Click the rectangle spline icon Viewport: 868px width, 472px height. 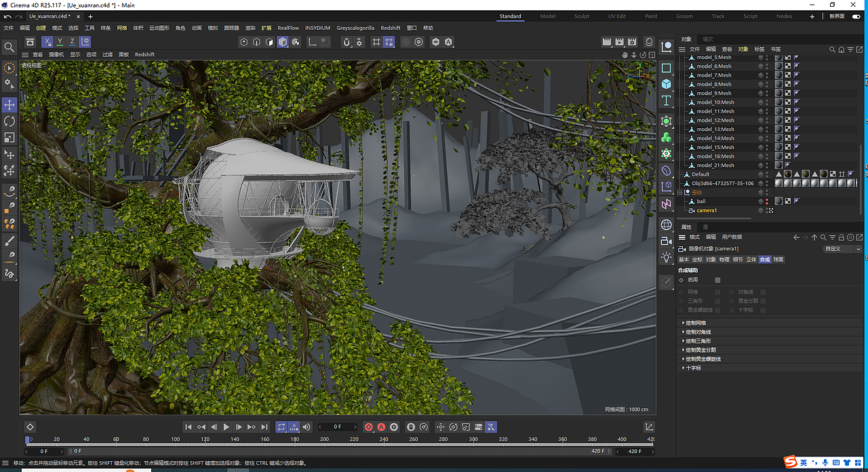point(667,68)
